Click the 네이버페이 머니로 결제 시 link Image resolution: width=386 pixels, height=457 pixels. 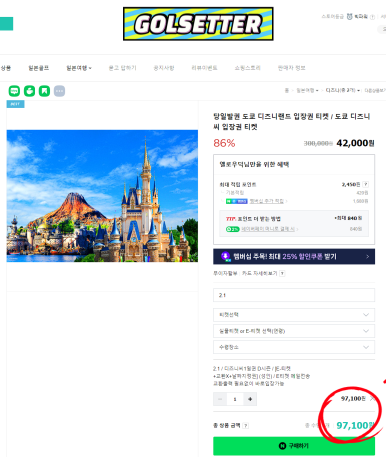(268, 229)
